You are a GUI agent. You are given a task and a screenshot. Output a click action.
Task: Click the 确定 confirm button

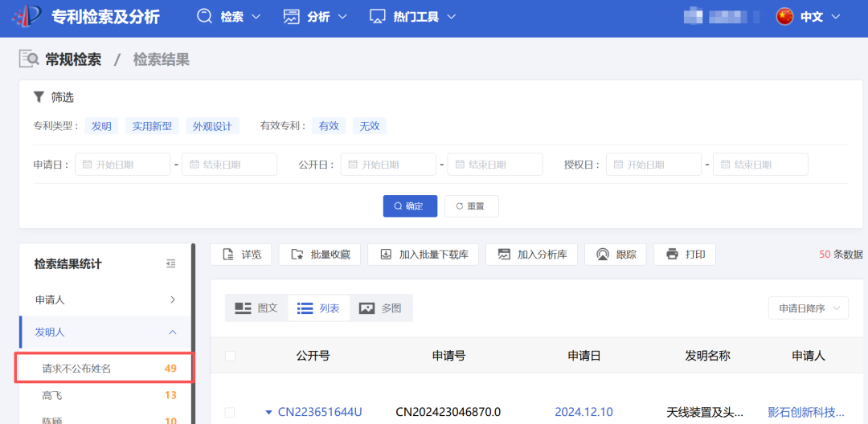410,206
